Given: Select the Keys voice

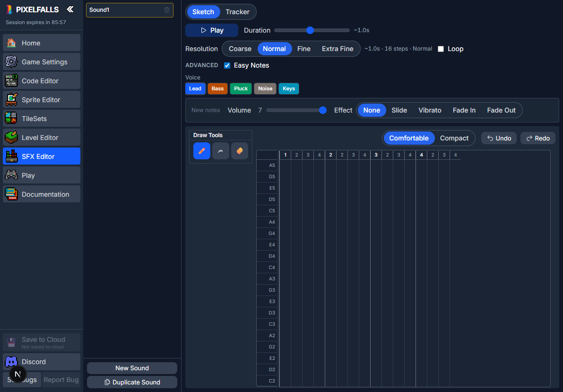Looking at the screenshot, I should (289, 89).
